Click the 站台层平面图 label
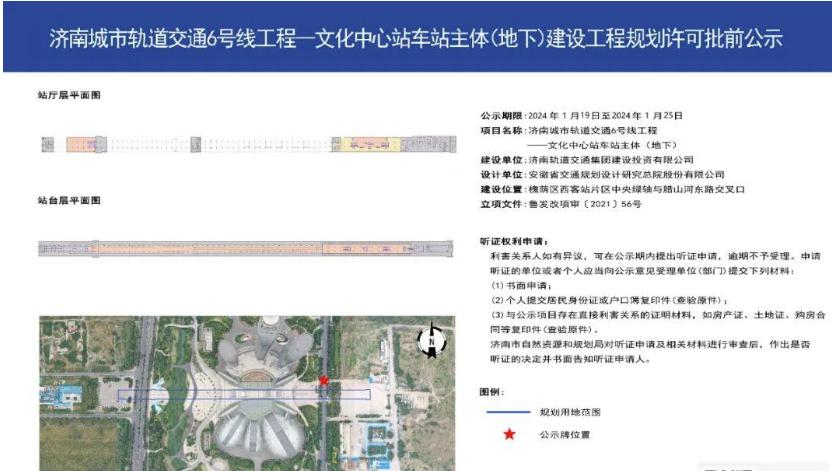The image size is (832, 471). [x=69, y=201]
